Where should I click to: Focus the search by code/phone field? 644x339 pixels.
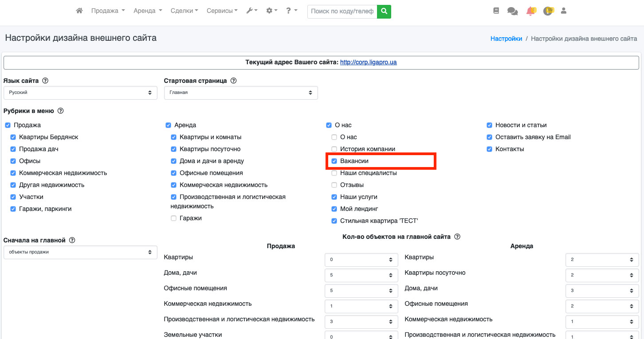[x=342, y=12]
